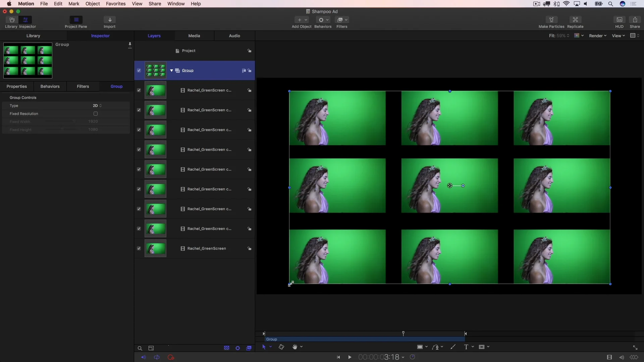Hide the bottom Rachel_GreenScreen layer
The width and height of the screenshot is (644, 362).
point(139,248)
